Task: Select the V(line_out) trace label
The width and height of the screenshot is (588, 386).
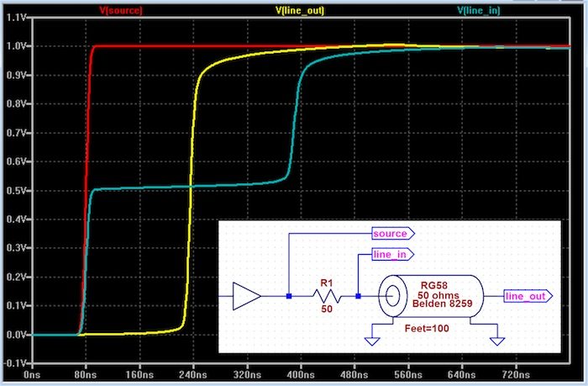Action: point(300,10)
